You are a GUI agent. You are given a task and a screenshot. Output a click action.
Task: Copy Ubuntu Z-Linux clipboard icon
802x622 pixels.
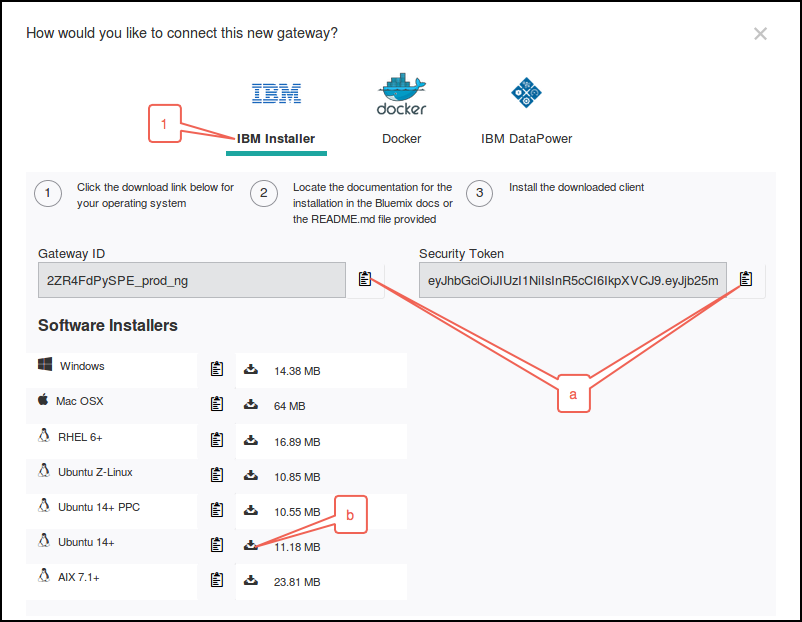(217, 475)
